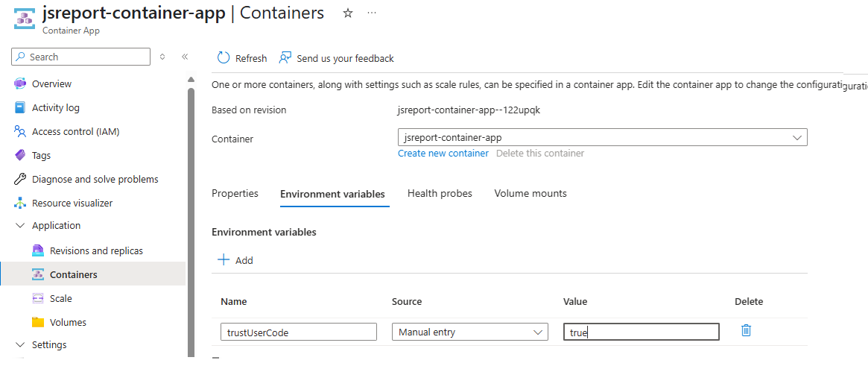868x369 pixels.
Task: Click the Overview icon in sidebar
Action: [x=20, y=83]
